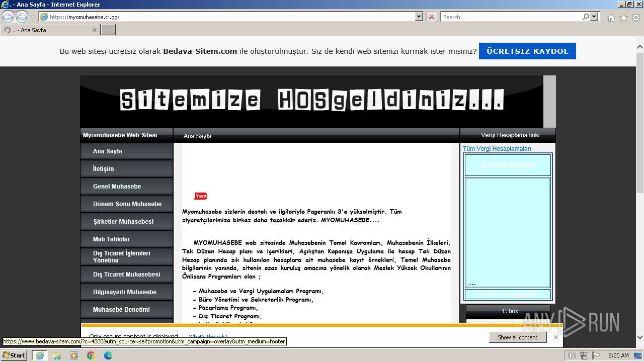Open the Bedava-Sitem.com link in banner

click(x=200, y=51)
